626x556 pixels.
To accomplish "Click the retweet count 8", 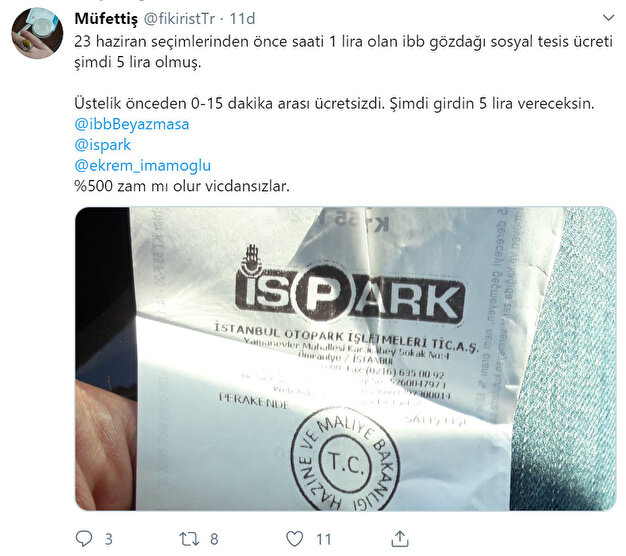I will [x=214, y=539].
